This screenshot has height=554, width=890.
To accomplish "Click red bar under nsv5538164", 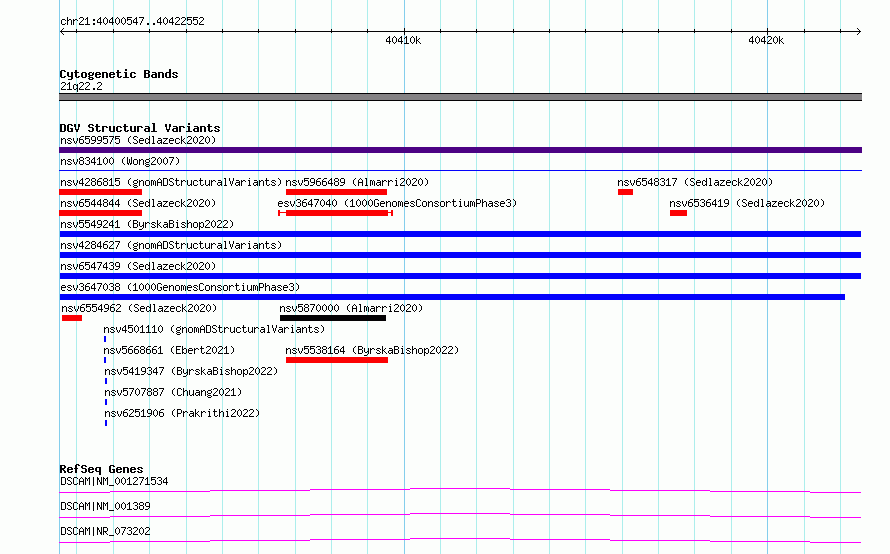I will [337, 360].
